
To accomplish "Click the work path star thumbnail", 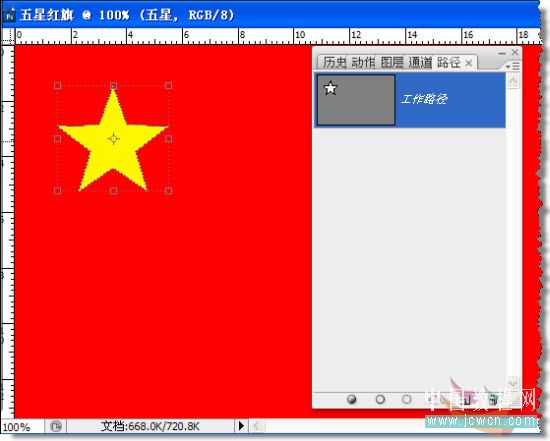I will pyautogui.click(x=356, y=100).
